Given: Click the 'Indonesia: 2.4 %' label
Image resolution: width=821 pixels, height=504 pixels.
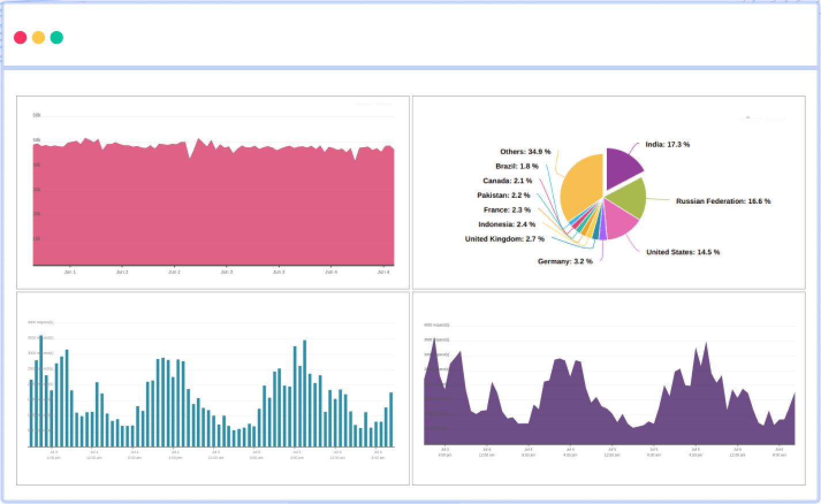Looking at the screenshot, I should point(507,224).
